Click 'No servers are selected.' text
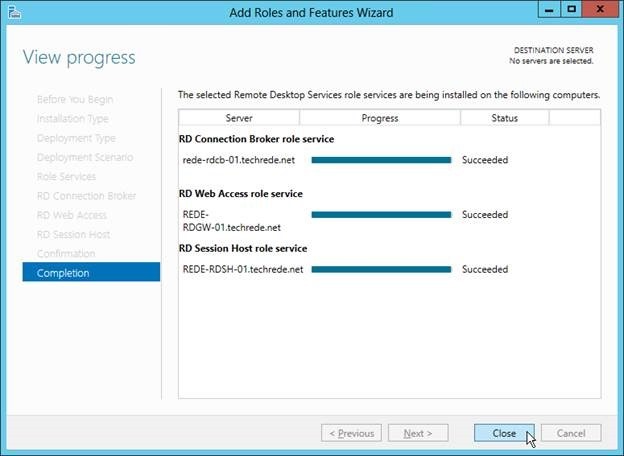The width and height of the screenshot is (624, 456). point(551,61)
